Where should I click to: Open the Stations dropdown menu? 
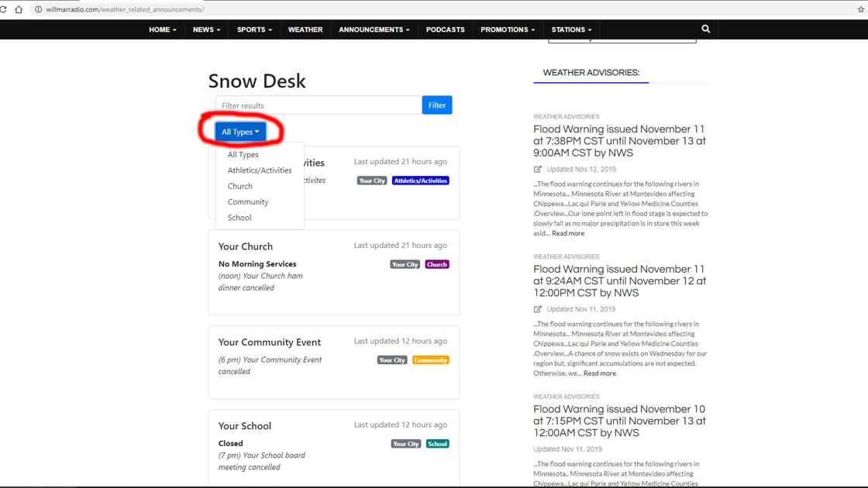571,29
